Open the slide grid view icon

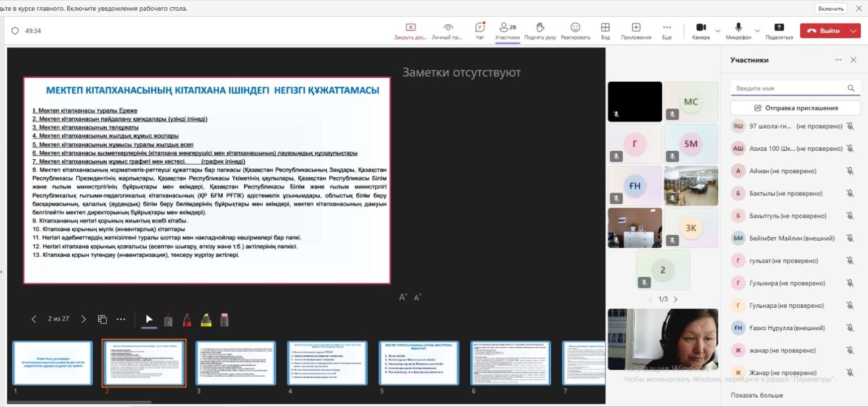(x=102, y=319)
